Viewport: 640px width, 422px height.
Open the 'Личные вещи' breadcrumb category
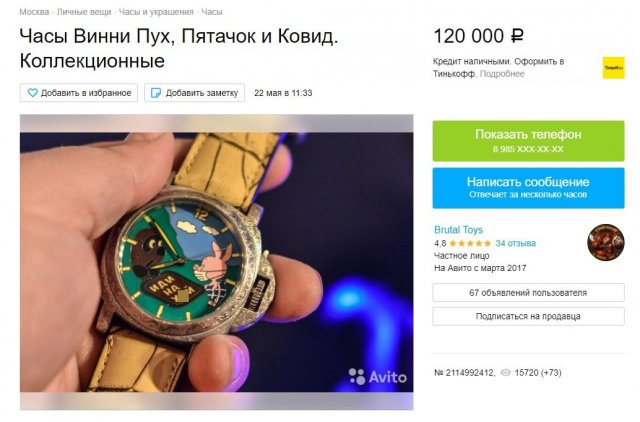(x=83, y=11)
